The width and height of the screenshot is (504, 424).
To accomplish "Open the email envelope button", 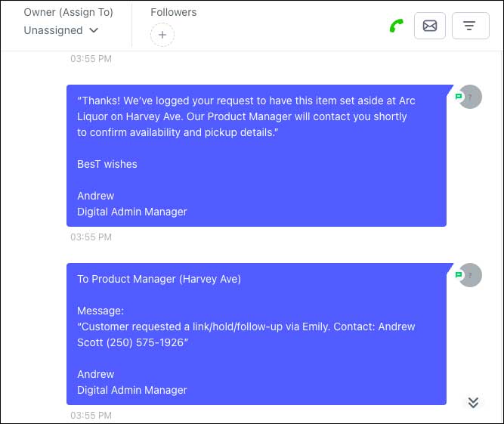I will tap(430, 26).
